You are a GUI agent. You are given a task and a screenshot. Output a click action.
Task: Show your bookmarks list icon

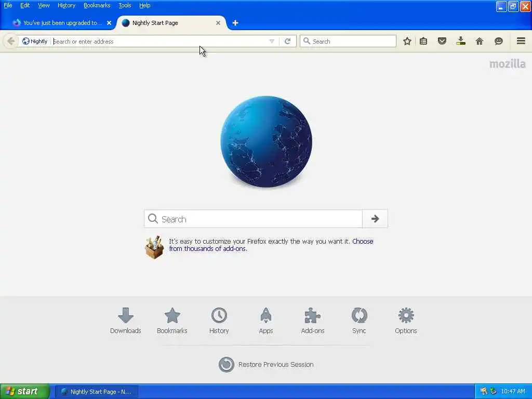click(x=423, y=41)
